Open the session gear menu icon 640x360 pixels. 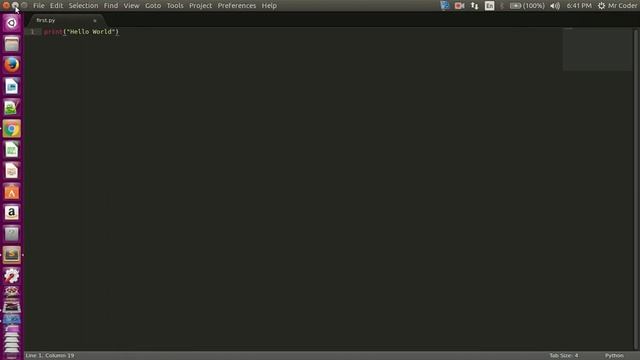(x=601, y=6)
